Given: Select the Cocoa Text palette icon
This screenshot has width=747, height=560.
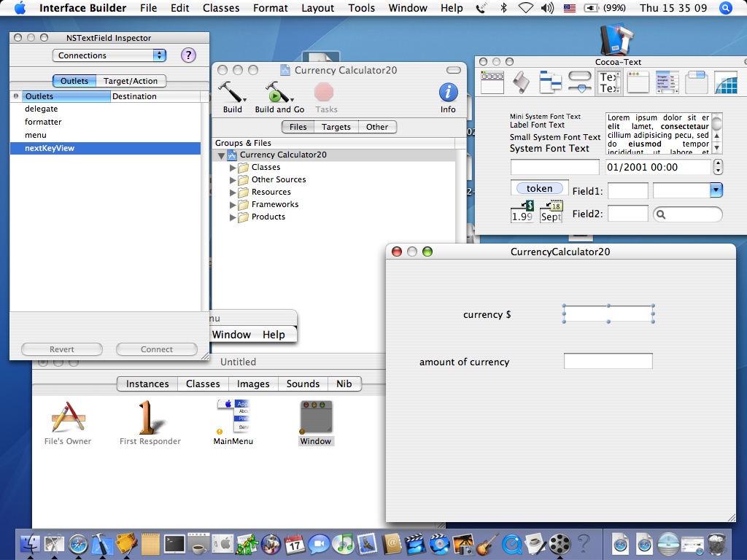Looking at the screenshot, I should pos(609,82).
